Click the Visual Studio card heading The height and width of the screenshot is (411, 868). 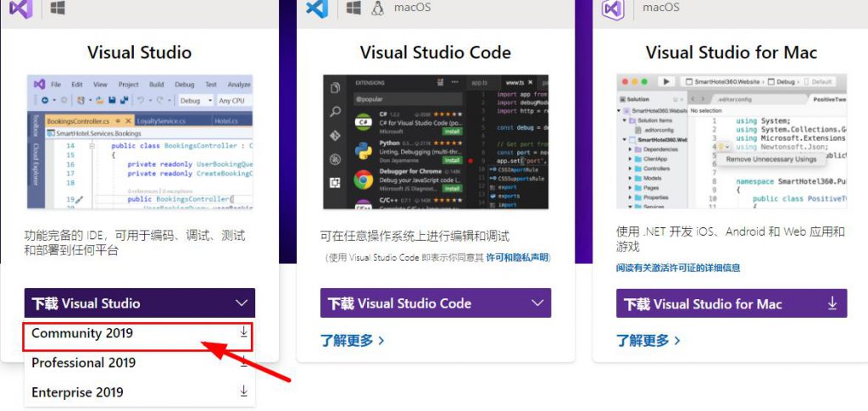point(140,53)
